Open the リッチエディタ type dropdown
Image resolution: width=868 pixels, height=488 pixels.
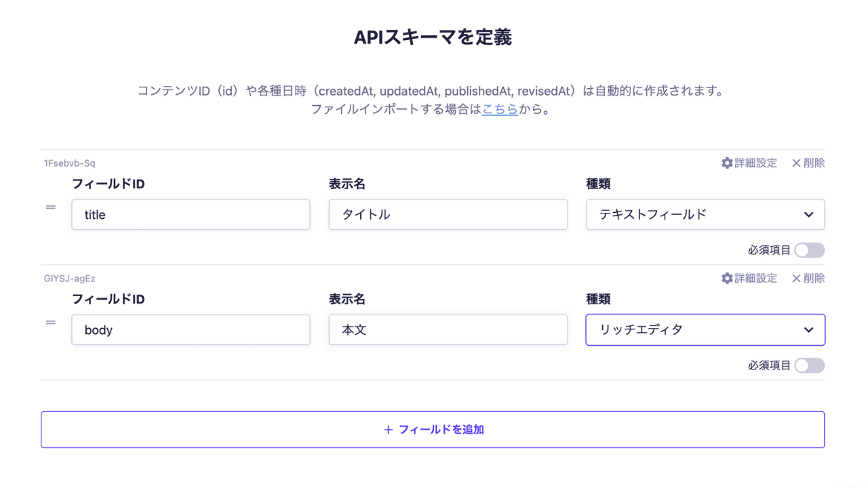tap(705, 330)
